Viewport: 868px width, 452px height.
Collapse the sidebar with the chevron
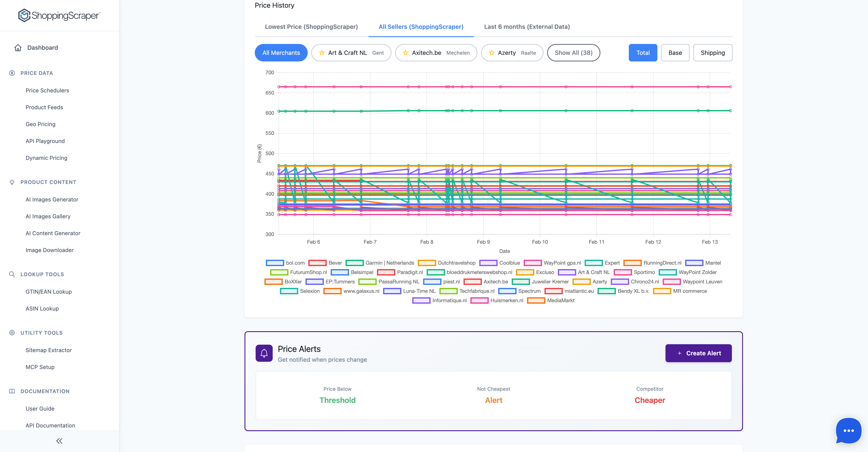[59, 440]
